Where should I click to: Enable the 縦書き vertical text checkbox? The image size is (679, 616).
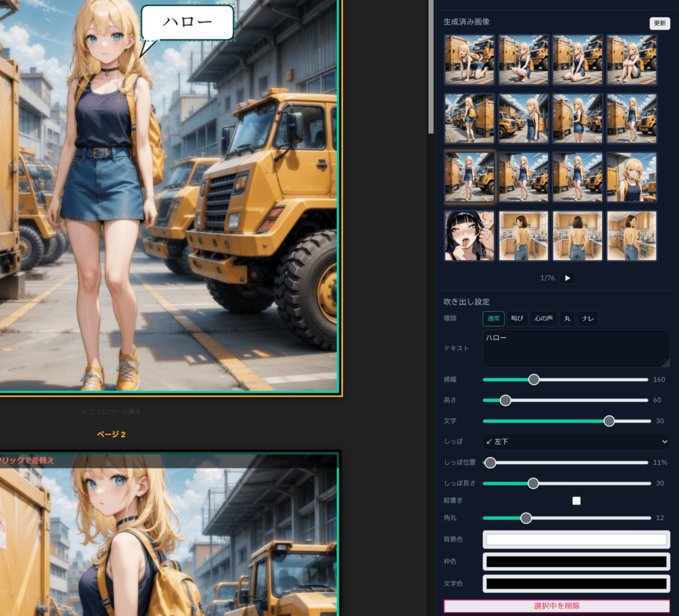576,501
